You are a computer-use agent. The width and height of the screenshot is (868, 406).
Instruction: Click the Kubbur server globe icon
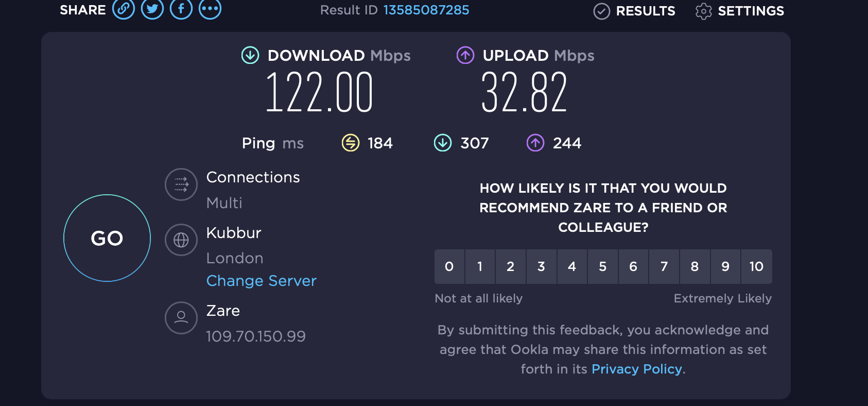tap(181, 240)
